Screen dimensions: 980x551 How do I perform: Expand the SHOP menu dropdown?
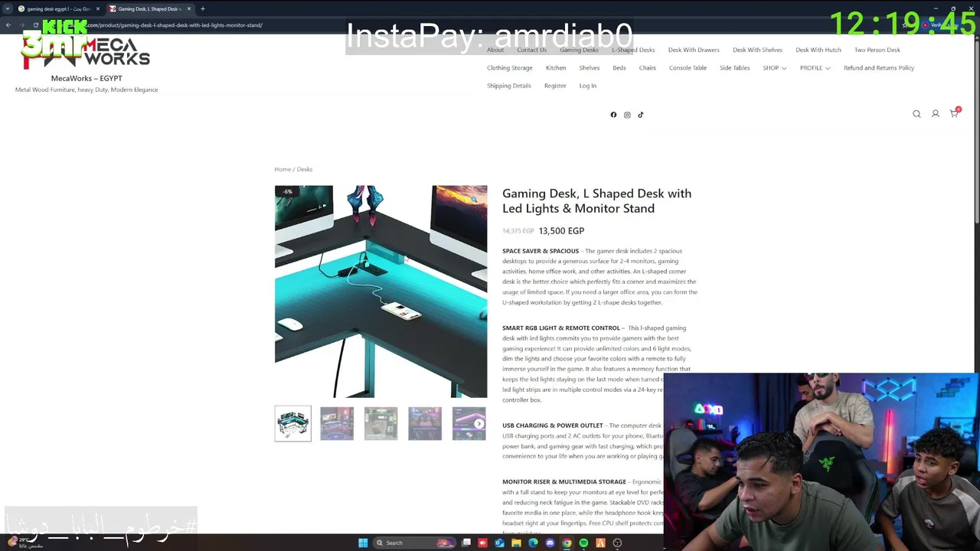[774, 67]
